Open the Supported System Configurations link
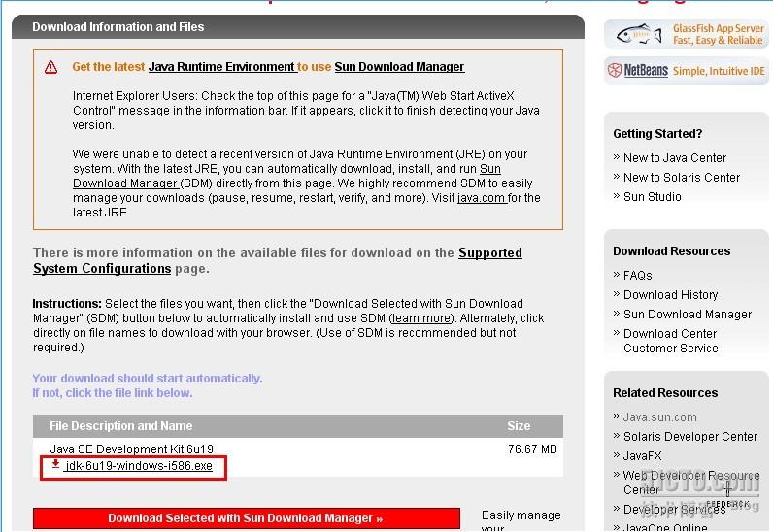 [x=278, y=260]
